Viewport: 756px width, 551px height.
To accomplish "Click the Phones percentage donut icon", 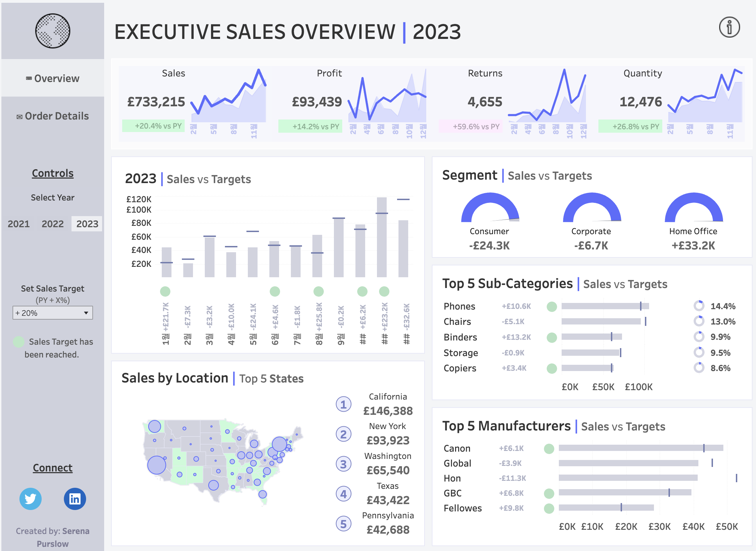I will pyautogui.click(x=699, y=306).
